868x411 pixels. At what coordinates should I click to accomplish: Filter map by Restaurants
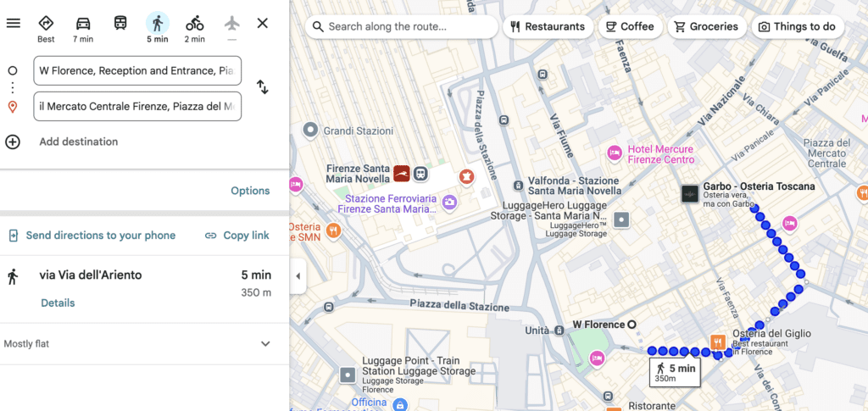[548, 26]
